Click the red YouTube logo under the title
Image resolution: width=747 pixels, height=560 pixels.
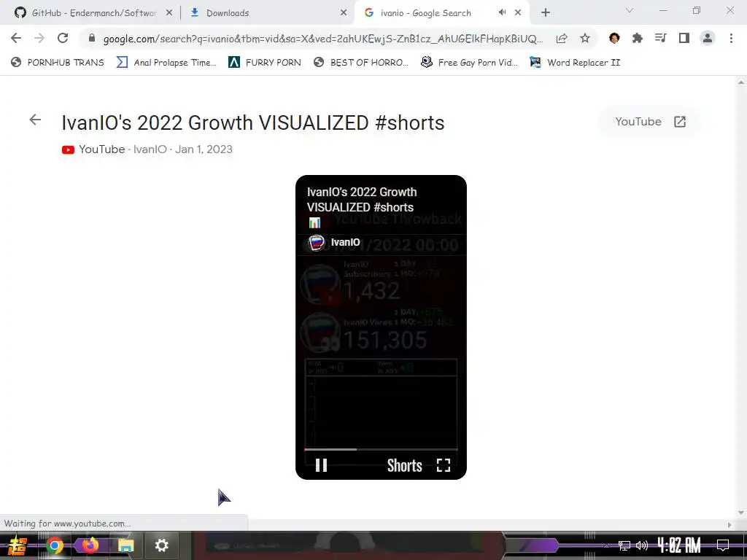point(68,150)
